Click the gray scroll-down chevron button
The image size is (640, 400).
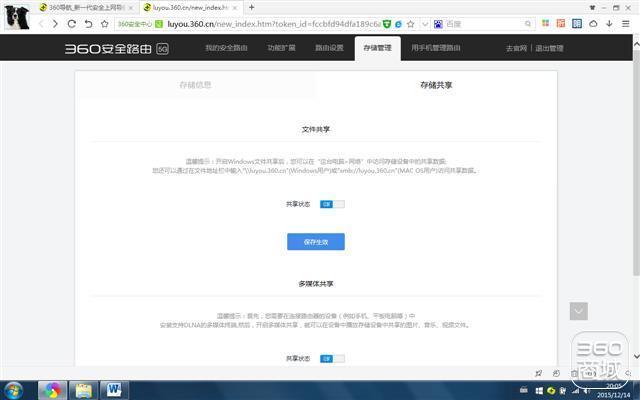point(579,311)
